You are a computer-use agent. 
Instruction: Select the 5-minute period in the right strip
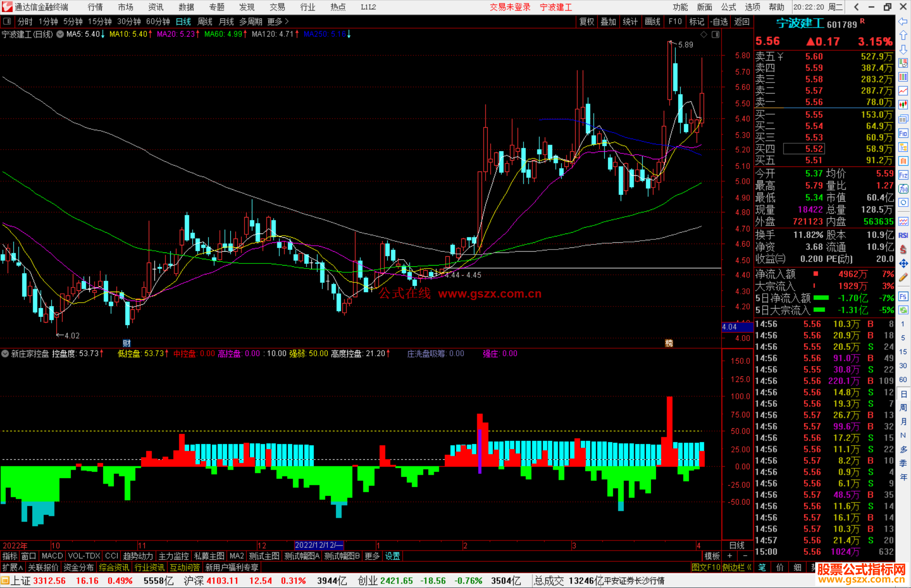903,338
